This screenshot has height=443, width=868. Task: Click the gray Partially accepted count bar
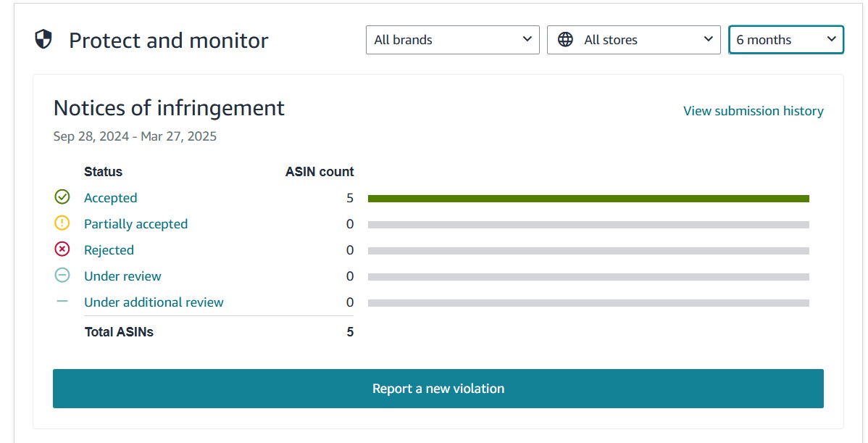(x=588, y=225)
